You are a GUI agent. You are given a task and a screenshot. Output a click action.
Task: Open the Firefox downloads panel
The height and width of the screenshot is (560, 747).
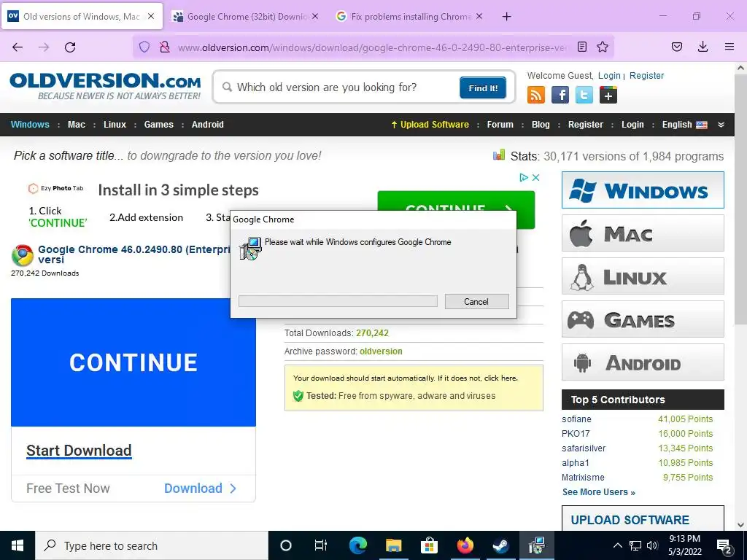[703, 47]
